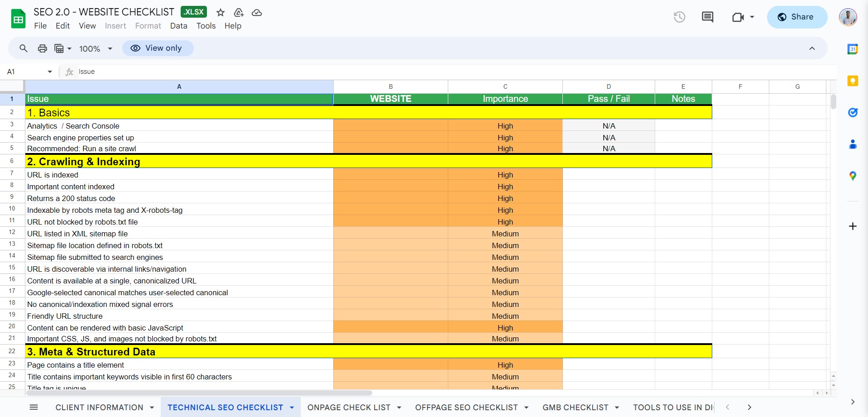Click the Share button
The width and height of the screenshot is (868, 417).
coord(797,17)
